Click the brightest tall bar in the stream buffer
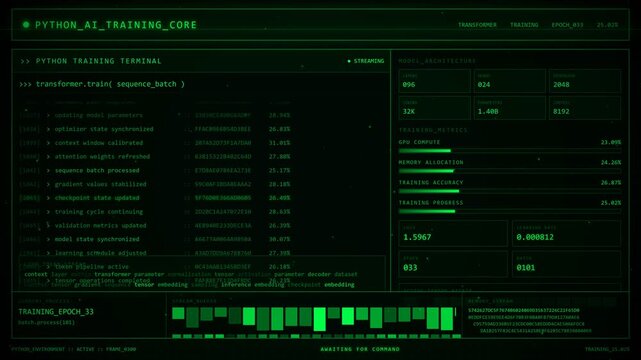The height and width of the screenshot is (360, 641). 319,319
